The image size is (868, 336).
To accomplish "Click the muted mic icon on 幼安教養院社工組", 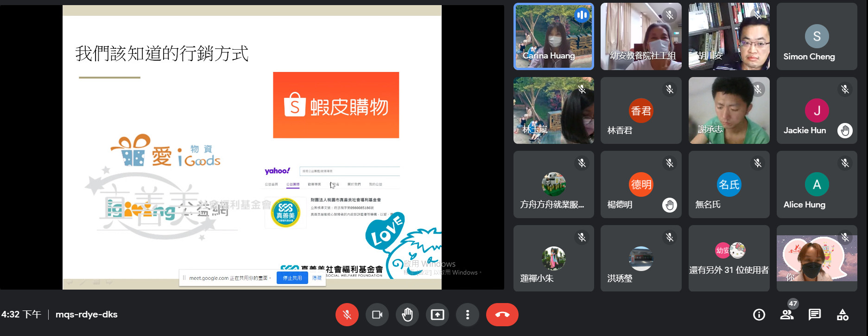I will 670,15.
